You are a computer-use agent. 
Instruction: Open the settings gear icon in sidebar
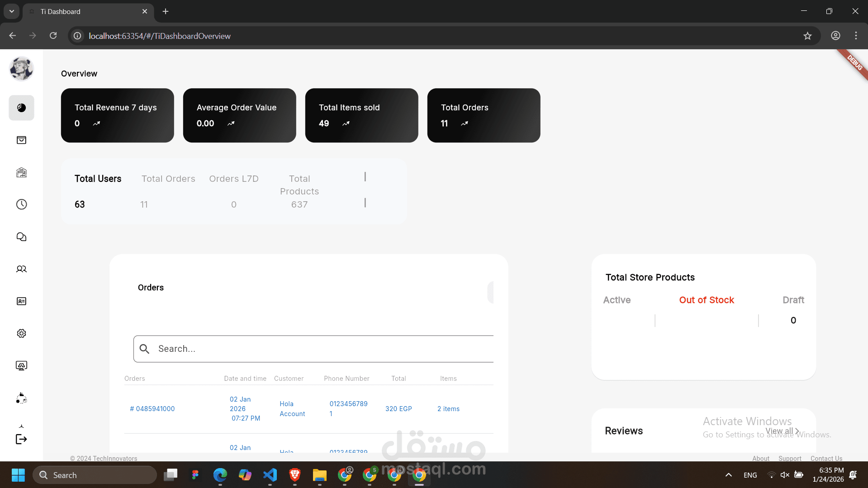point(21,333)
